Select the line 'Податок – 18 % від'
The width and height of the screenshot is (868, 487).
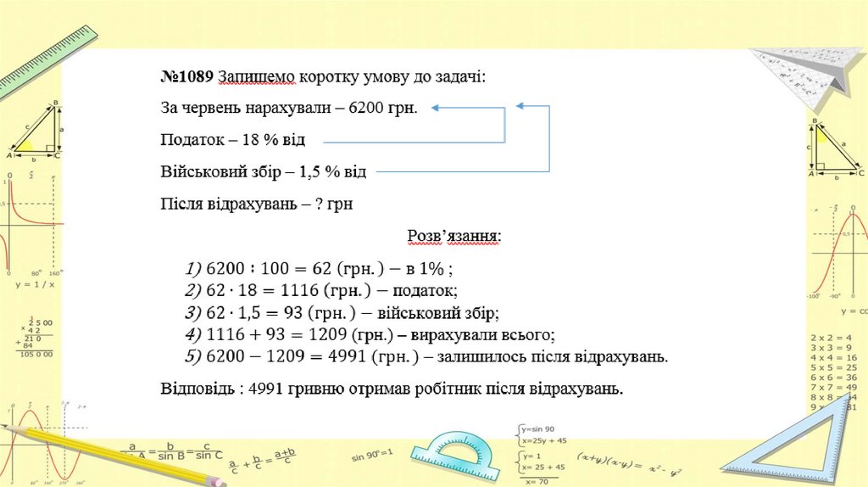tap(232, 139)
